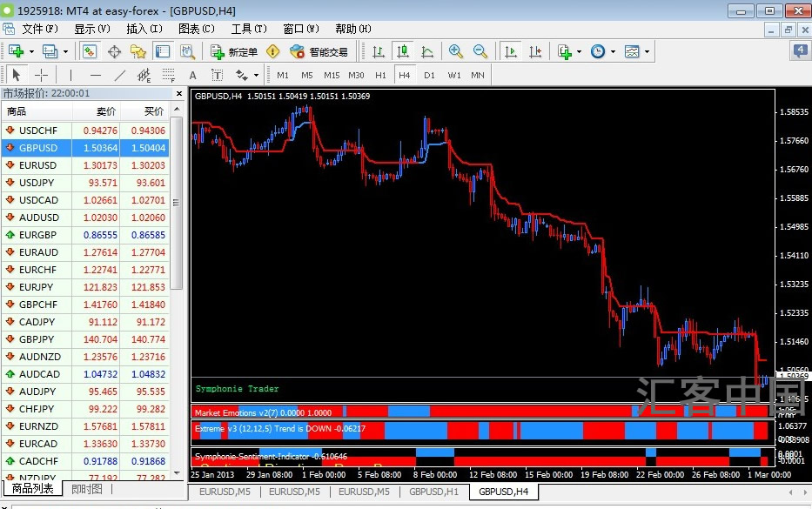Switch to the GBPUSD,H1 chart tab
The width and height of the screenshot is (812, 509).
point(434,492)
